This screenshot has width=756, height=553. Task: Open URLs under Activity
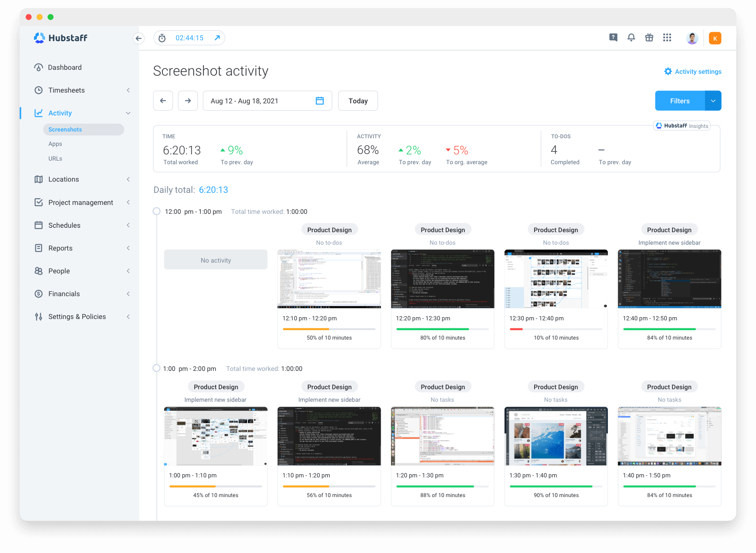[55, 159]
